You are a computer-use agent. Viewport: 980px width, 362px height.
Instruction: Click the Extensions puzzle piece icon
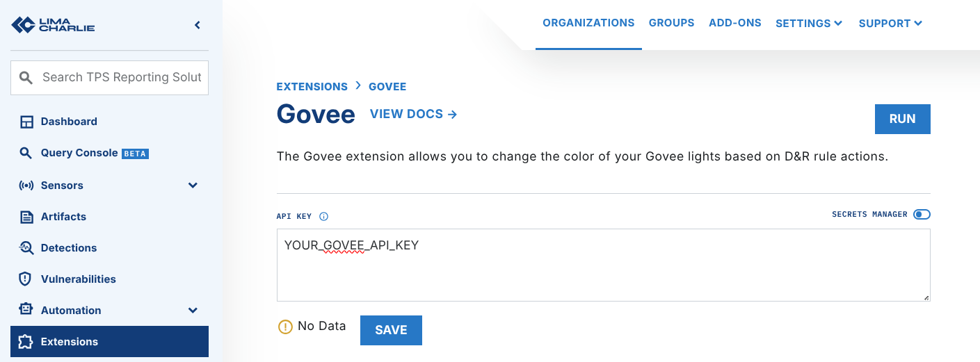click(26, 342)
